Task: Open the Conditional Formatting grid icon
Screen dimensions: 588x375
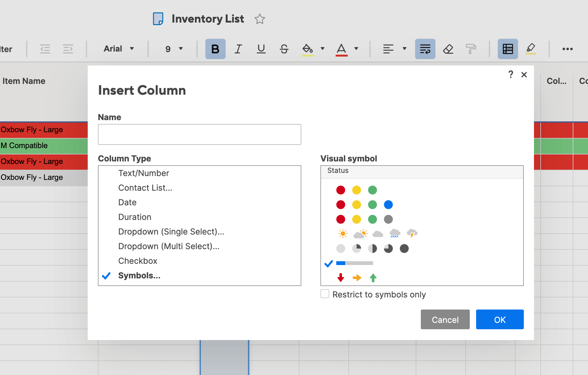Action: point(508,49)
